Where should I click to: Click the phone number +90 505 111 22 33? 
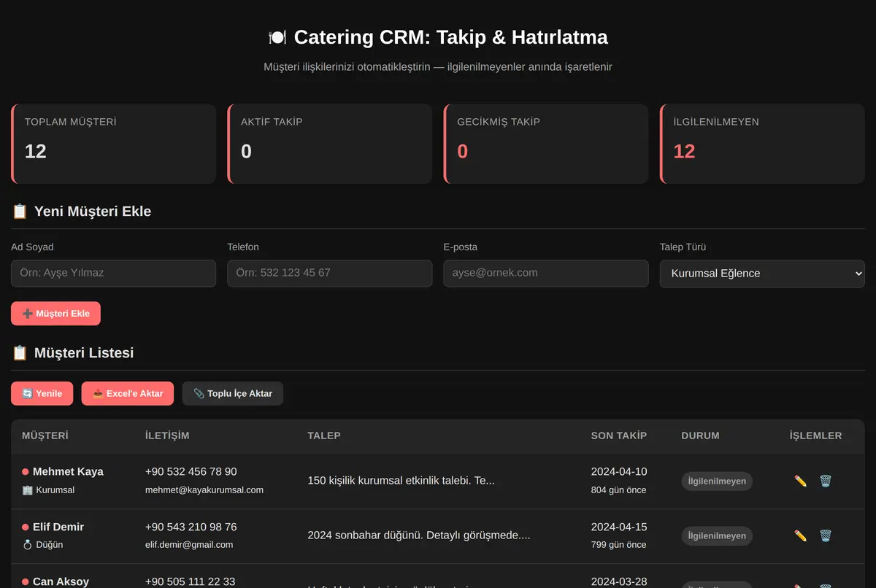(x=191, y=581)
